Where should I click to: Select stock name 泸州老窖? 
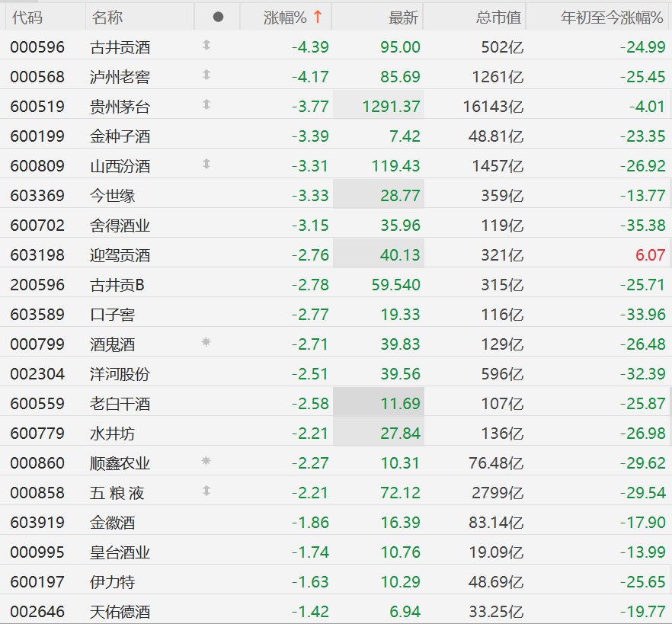(x=120, y=77)
